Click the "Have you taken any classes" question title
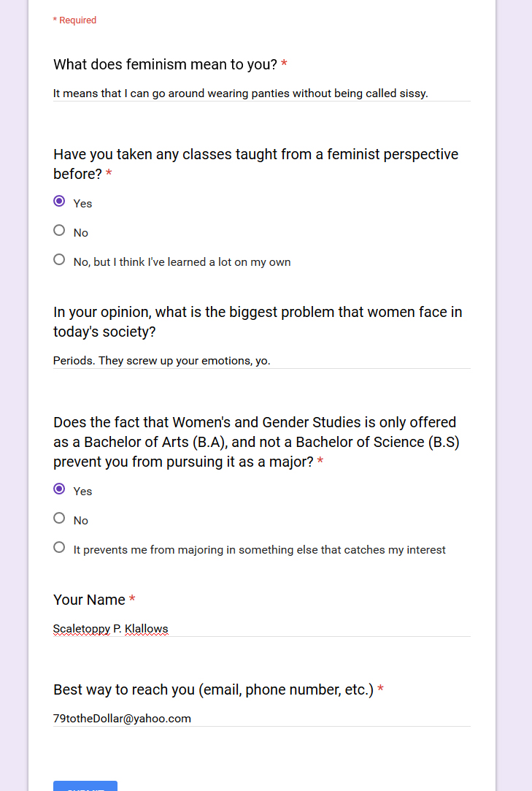This screenshot has width=532, height=791. 255,164
